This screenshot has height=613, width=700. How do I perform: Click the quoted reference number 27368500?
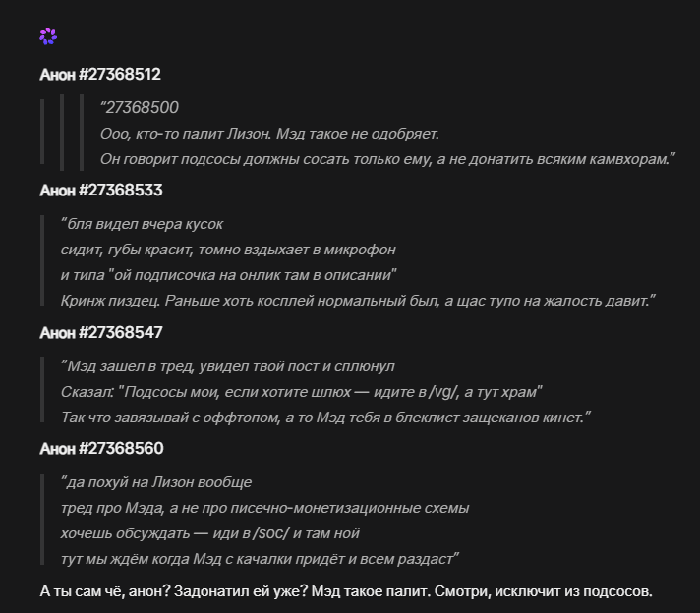[142, 107]
